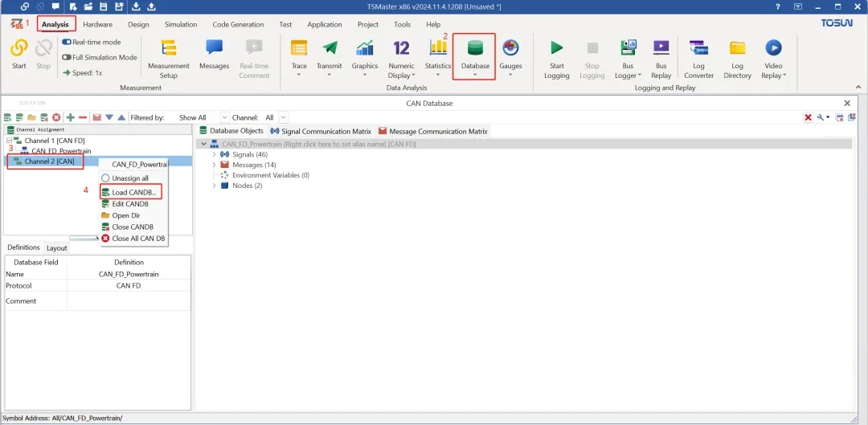Expand the Messages (14) node
Screen dimensions: 868x425
[215, 165]
